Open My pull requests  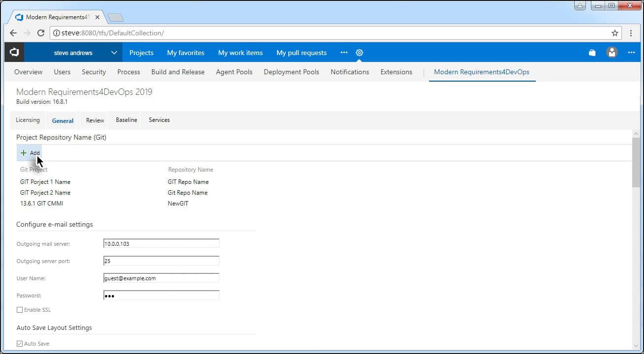point(302,53)
